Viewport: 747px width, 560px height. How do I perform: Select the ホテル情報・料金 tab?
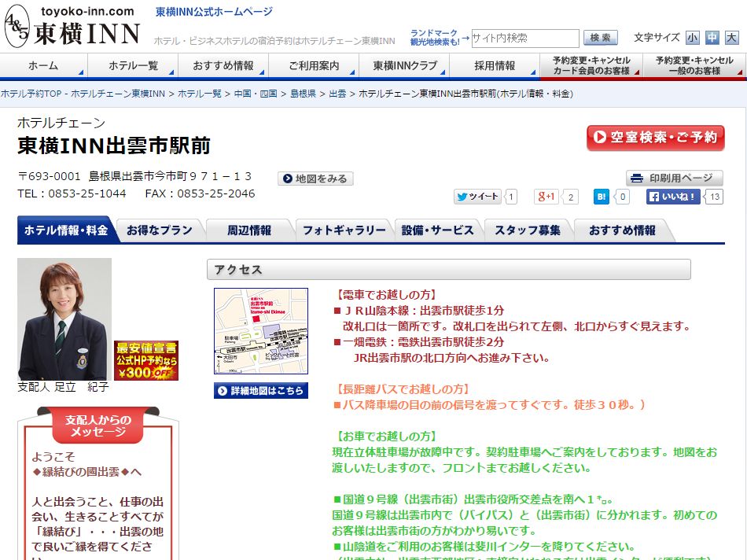[66, 230]
